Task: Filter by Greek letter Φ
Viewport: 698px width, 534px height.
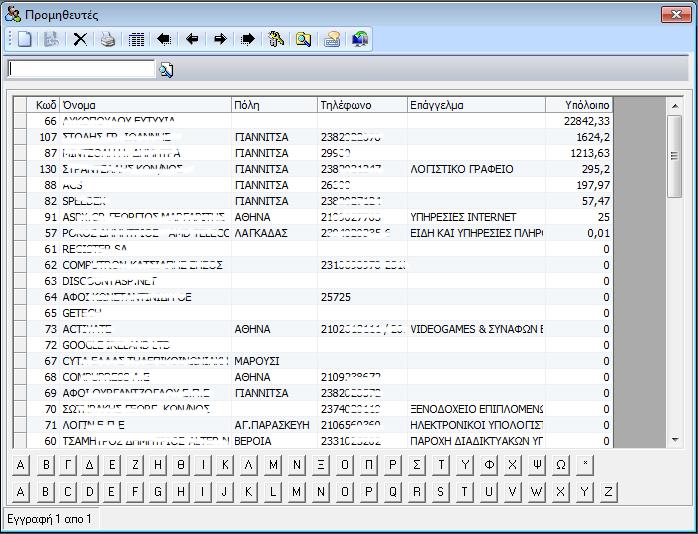Action: point(489,465)
